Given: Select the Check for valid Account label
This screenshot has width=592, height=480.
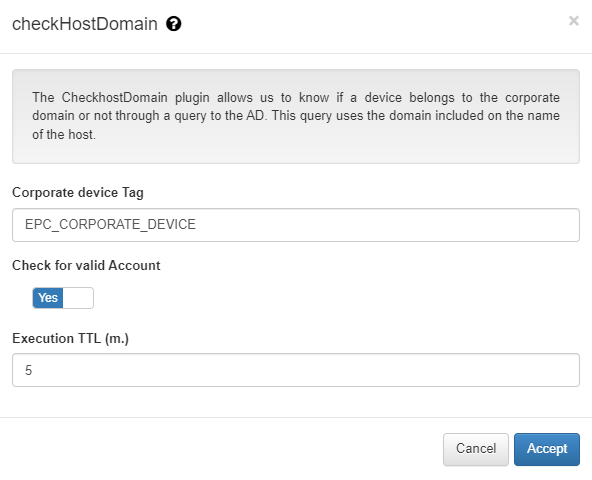Looking at the screenshot, I should click(86, 265).
